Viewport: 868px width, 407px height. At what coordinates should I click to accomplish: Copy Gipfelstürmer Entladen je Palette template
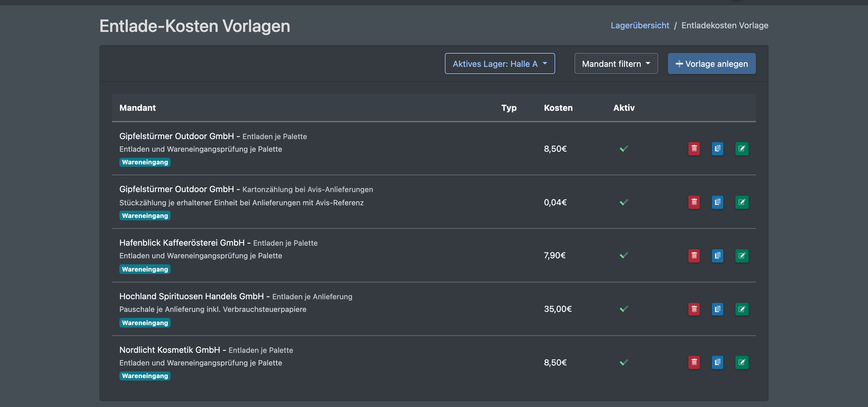pyautogui.click(x=717, y=148)
